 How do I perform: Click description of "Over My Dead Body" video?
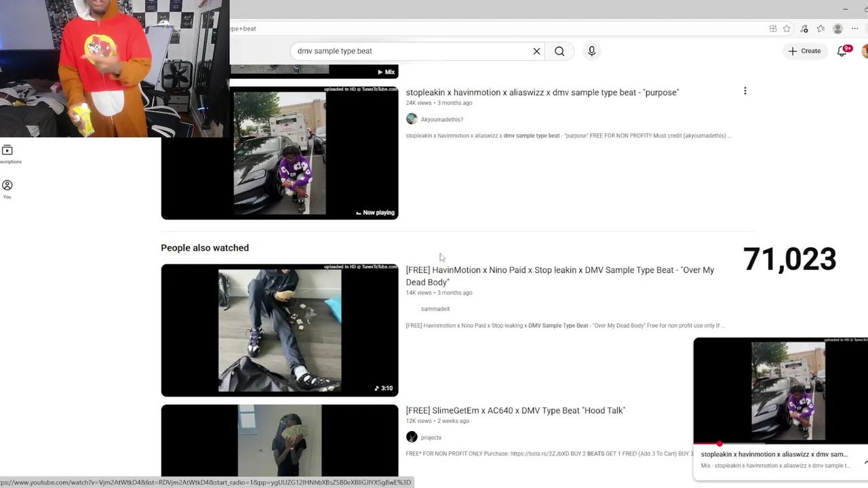coord(566,325)
